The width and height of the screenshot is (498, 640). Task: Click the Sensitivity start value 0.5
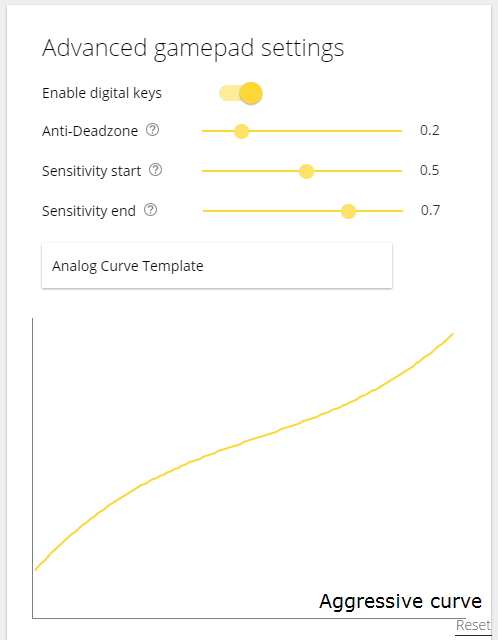point(430,170)
